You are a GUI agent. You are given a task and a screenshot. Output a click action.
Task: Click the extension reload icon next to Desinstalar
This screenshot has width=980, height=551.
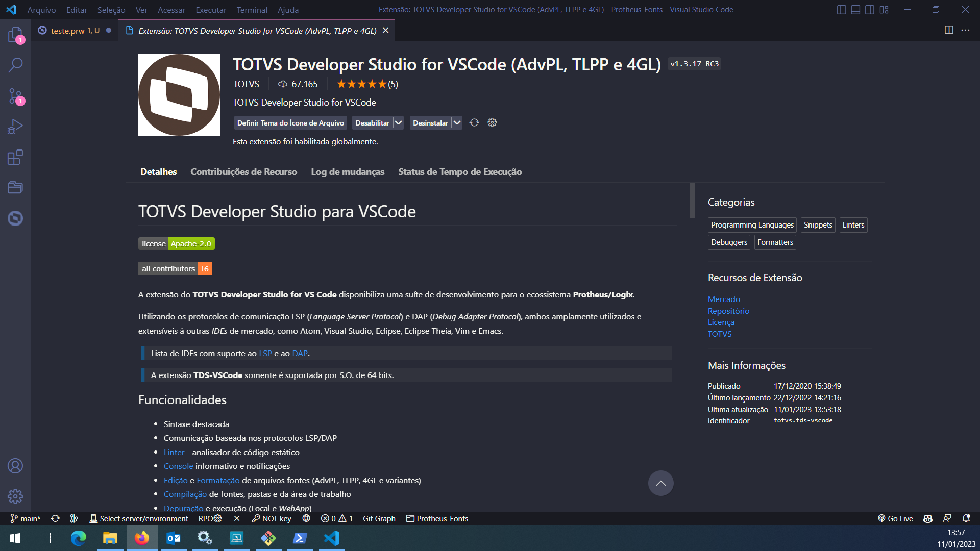click(474, 122)
